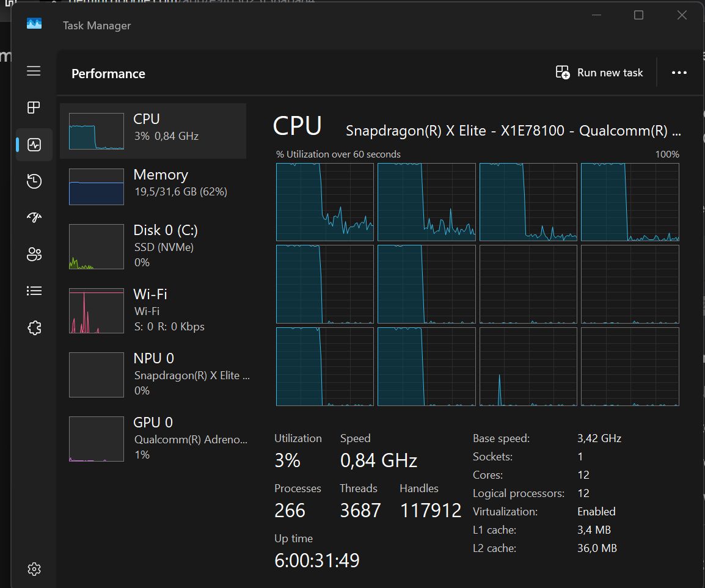Show the Wi-Fi network graph
Viewport: 705px width, 588px height.
click(x=153, y=310)
